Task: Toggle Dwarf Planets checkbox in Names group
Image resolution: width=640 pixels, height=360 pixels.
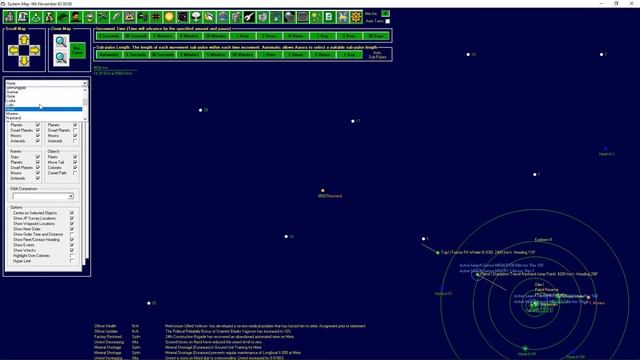Action: tap(38, 168)
